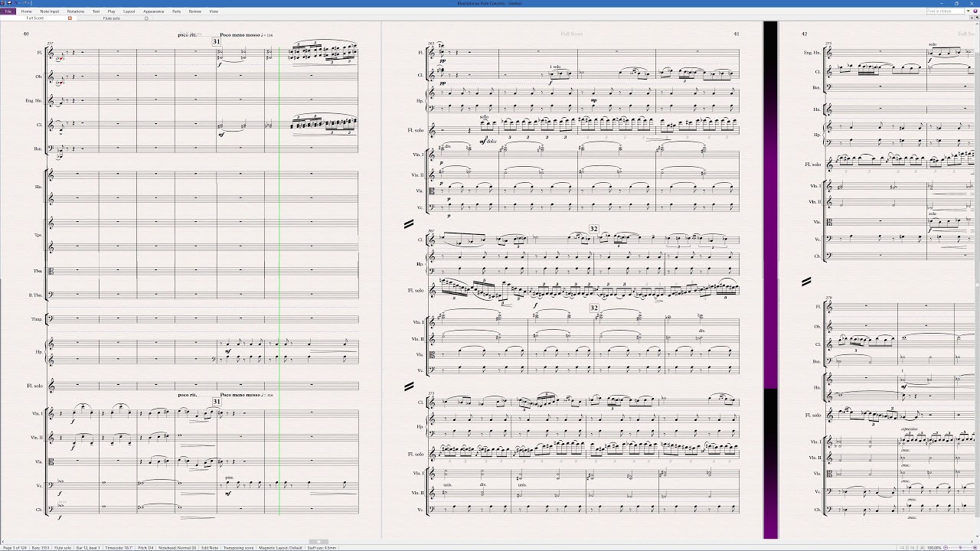Click the Timp. staff label on page 40
Viewport: 980px width, 551px height.
37,319
